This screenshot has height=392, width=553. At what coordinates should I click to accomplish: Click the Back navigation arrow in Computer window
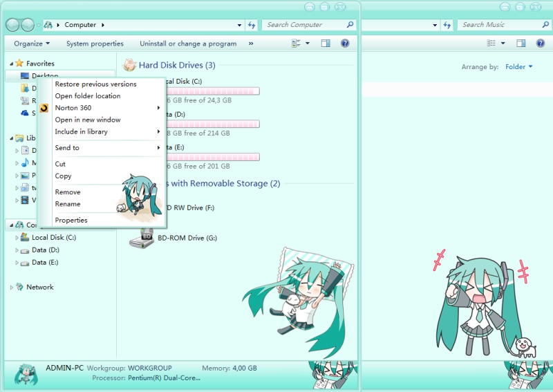(x=13, y=25)
